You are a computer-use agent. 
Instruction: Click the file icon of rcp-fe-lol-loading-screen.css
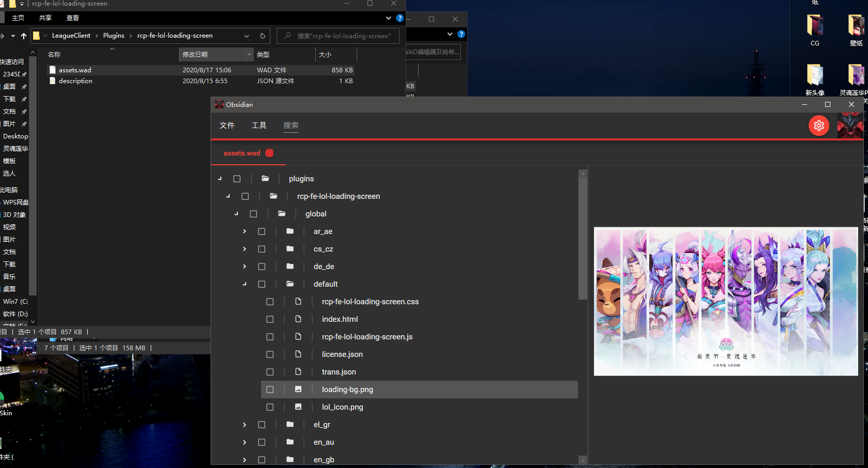click(298, 302)
